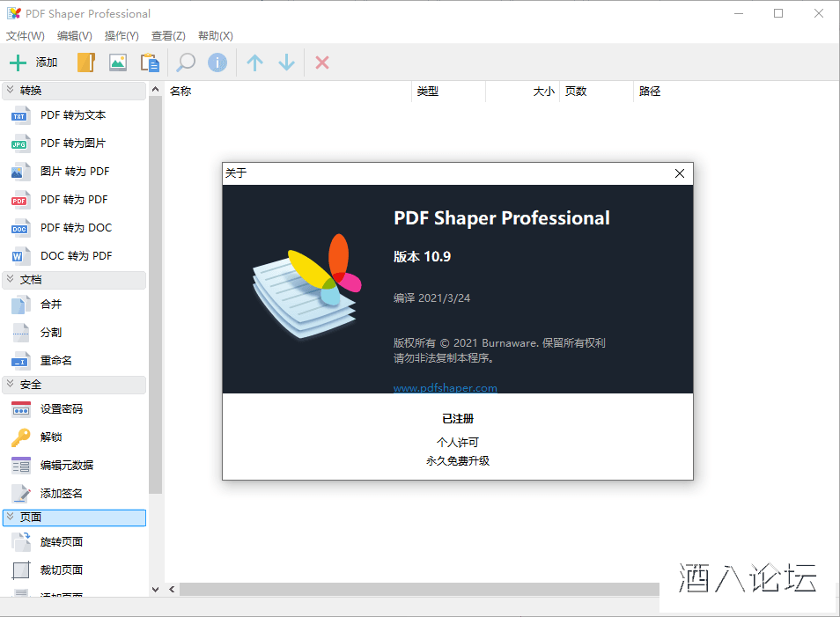Image resolution: width=840 pixels, height=617 pixels.
Task: Click the image picture toolbar icon
Action: (x=117, y=62)
